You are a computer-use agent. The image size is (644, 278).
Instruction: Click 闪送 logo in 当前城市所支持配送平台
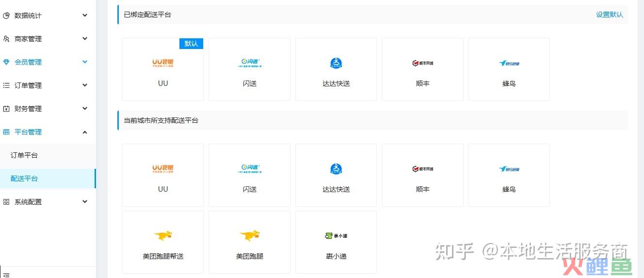pyautogui.click(x=250, y=168)
